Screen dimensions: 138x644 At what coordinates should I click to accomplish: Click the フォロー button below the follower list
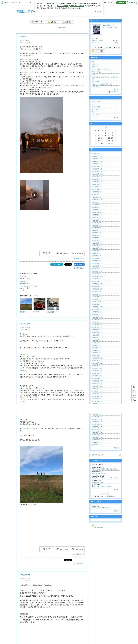coord(105,493)
